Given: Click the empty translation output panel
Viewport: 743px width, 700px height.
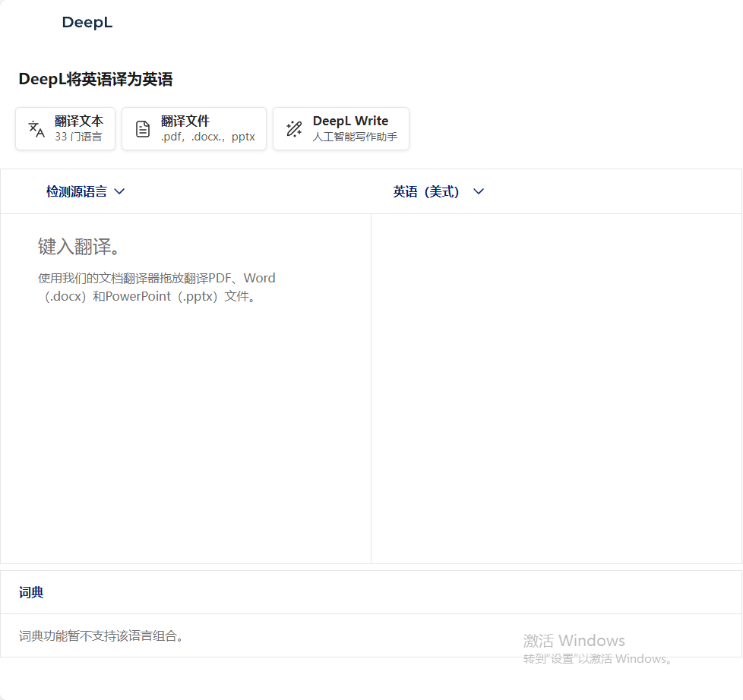Looking at the screenshot, I should [x=556, y=389].
